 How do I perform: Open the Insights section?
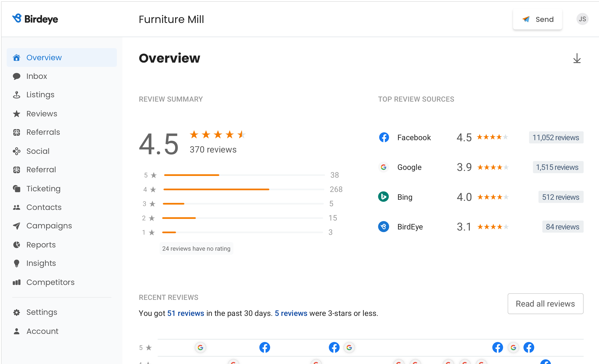[41, 263]
